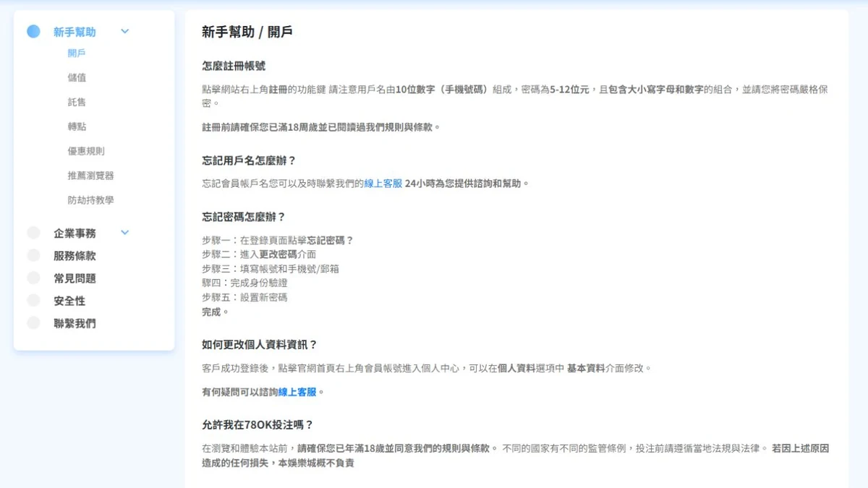This screenshot has height=488, width=868.
Task: Open the 企業事務 menu
Action: (x=75, y=233)
